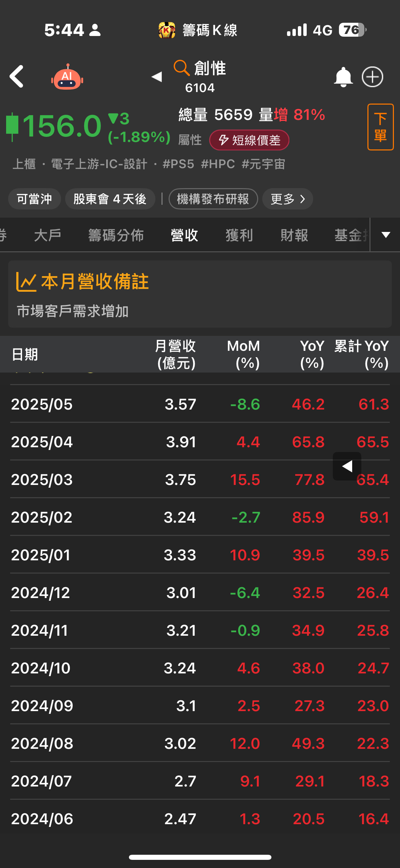
Task: Select the 2024/11 row date
Action: [39, 630]
